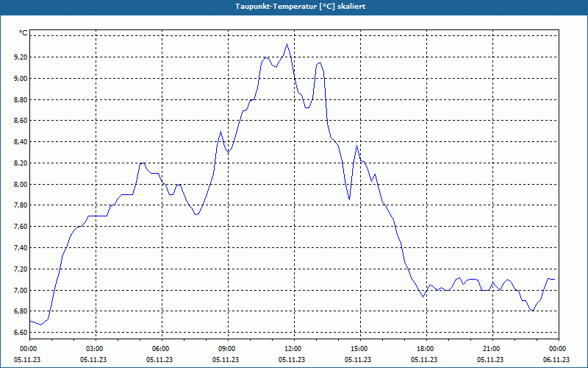Click the 05.11.23 date below 18:00
The height and width of the screenshot is (368, 588).
tap(425, 359)
